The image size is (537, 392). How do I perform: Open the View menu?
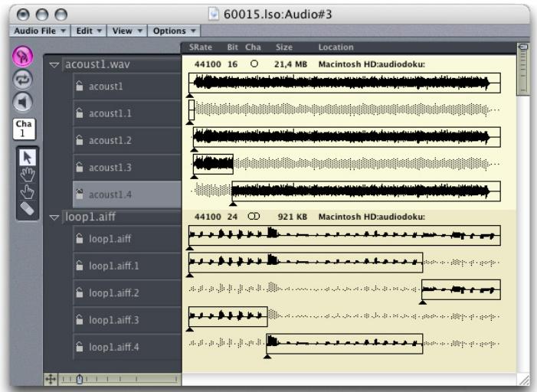(x=126, y=31)
